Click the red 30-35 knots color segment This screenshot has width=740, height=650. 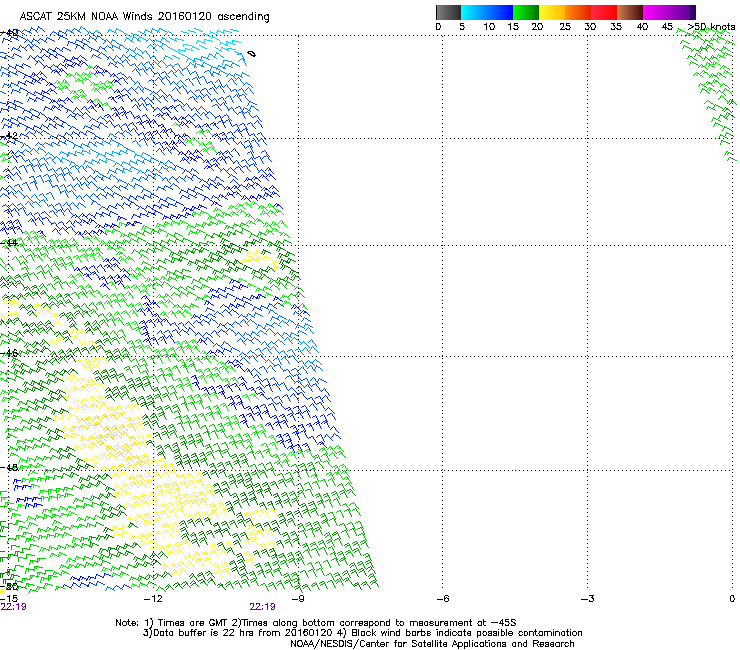(x=604, y=12)
